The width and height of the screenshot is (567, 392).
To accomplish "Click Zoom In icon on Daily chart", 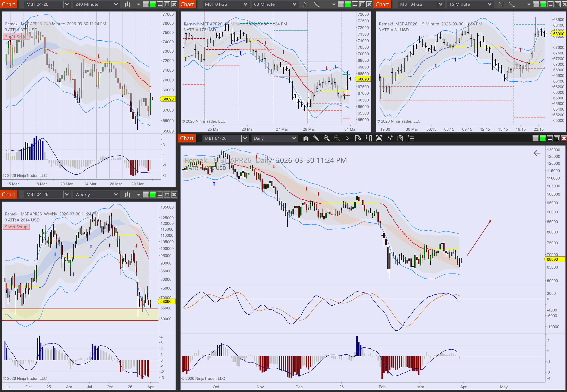I will click(327, 139).
